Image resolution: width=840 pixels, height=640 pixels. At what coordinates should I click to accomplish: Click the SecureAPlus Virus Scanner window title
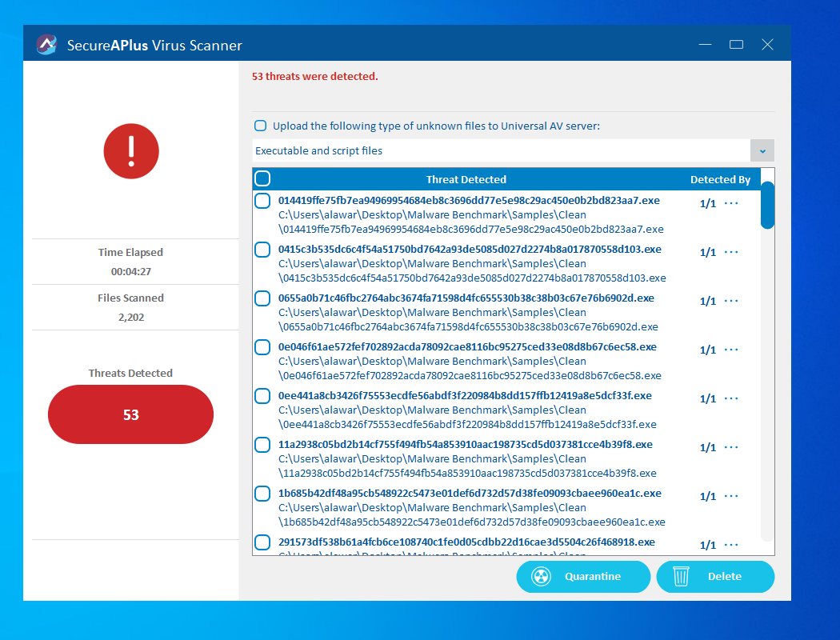(x=154, y=45)
